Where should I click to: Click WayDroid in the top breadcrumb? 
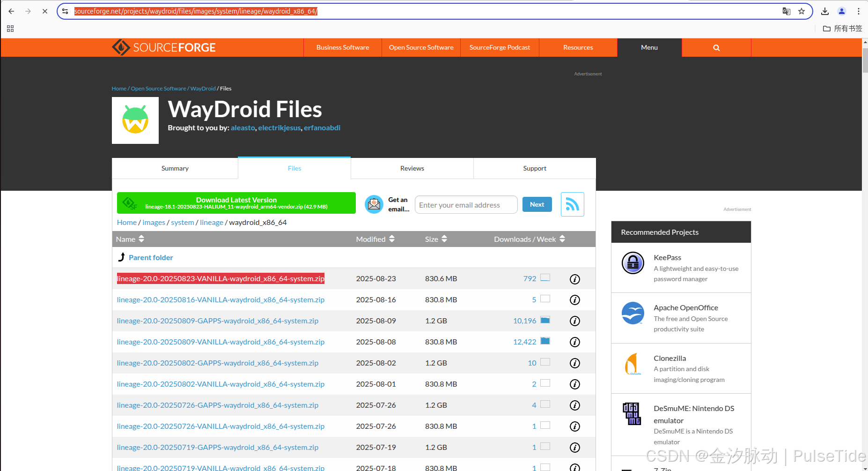point(203,89)
